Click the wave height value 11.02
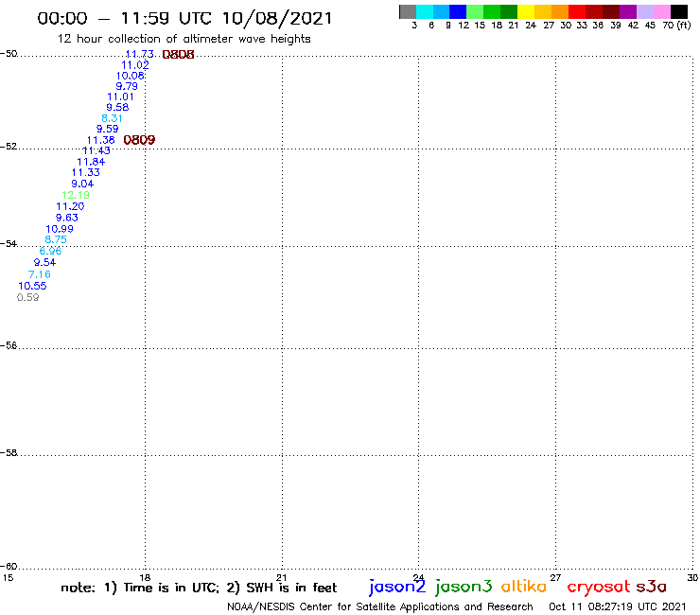Screen dimensions: 700x615 tap(135, 64)
